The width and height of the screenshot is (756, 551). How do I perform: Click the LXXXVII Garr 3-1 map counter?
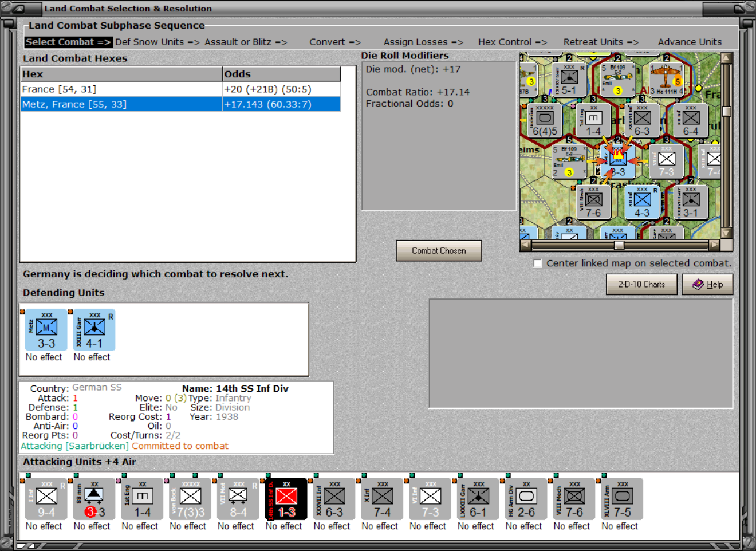coord(691,203)
